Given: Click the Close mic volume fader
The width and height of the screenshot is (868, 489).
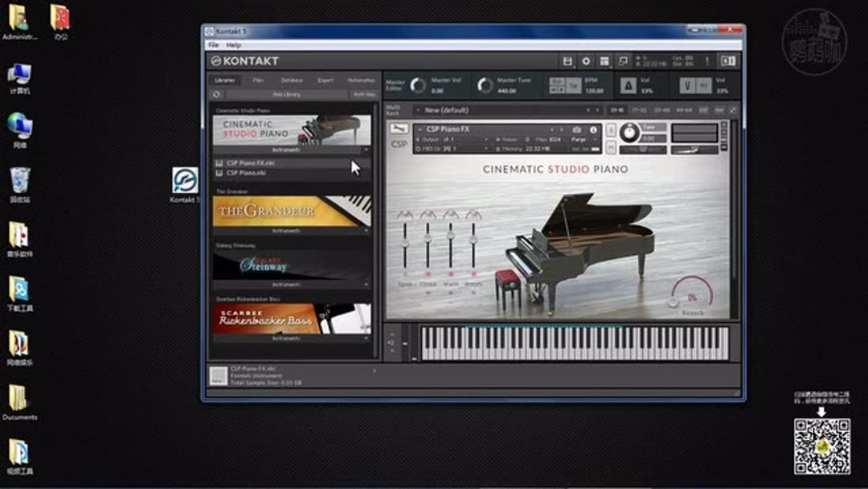Looking at the screenshot, I should coord(428,239).
